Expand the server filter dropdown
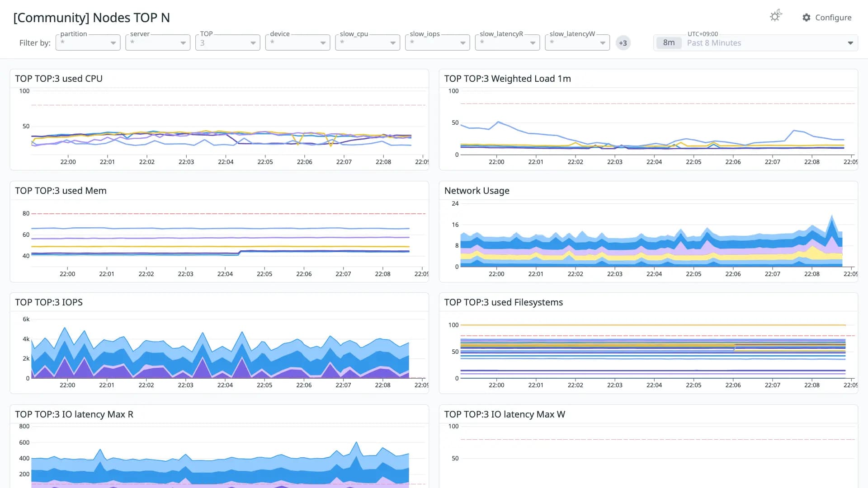The height and width of the screenshot is (488, 868). click(158, 42)
